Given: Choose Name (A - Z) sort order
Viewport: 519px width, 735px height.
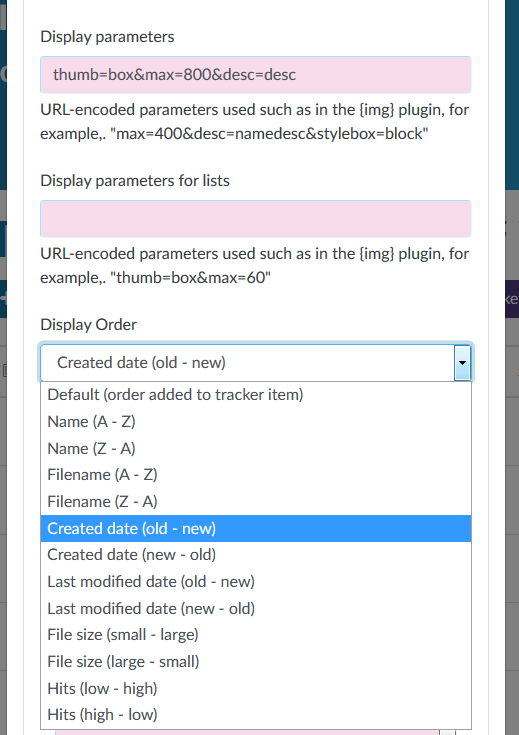Looking at the screenshot, I should point(256,421).
